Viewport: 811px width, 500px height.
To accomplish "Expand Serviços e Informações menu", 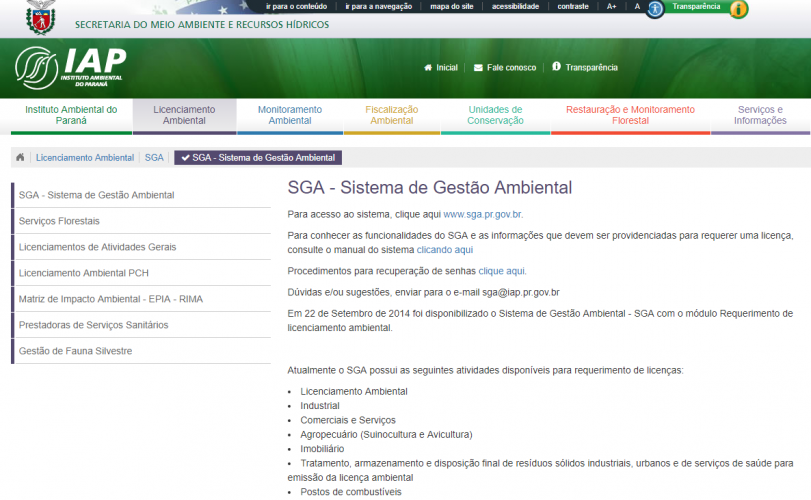I will tap(760, 115).
